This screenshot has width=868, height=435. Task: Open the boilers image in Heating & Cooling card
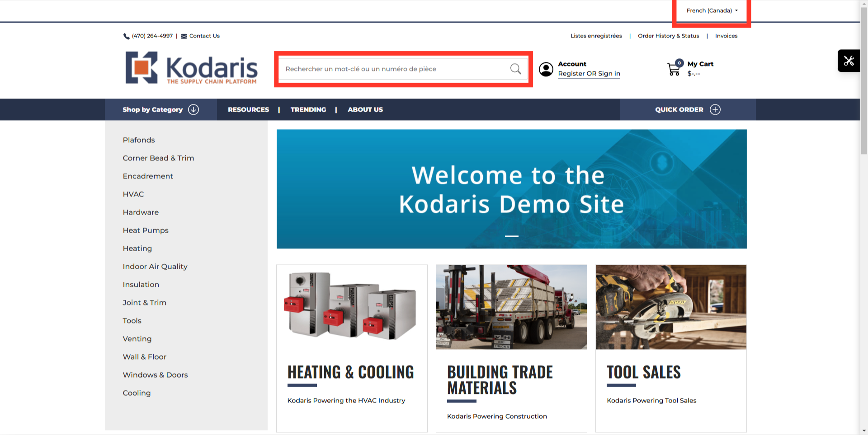tap(352, 307)
